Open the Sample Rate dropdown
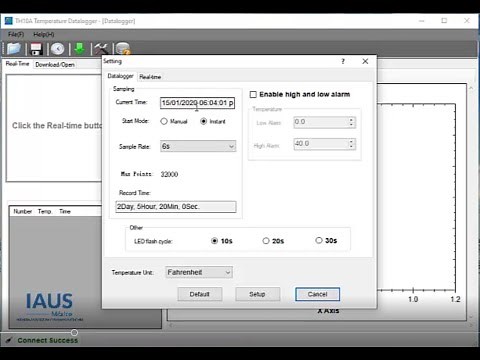This screenshot has width=480, height=360. 198,146
